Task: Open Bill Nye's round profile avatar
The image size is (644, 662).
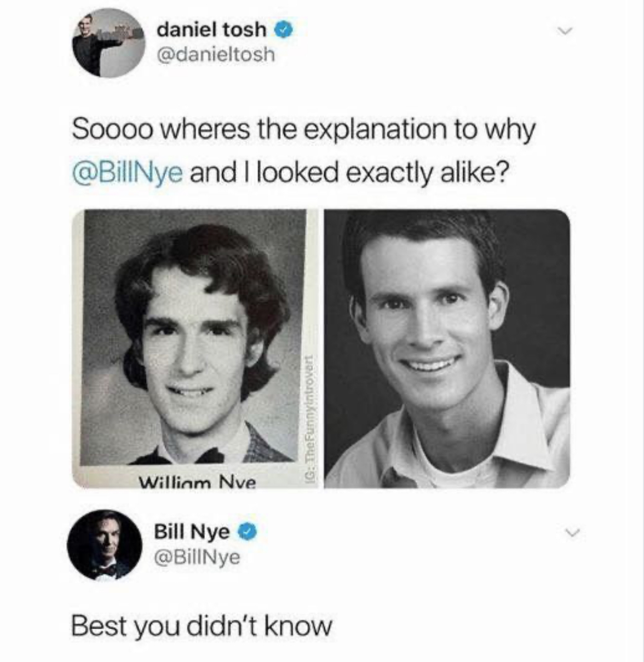Action: (105, 545)
